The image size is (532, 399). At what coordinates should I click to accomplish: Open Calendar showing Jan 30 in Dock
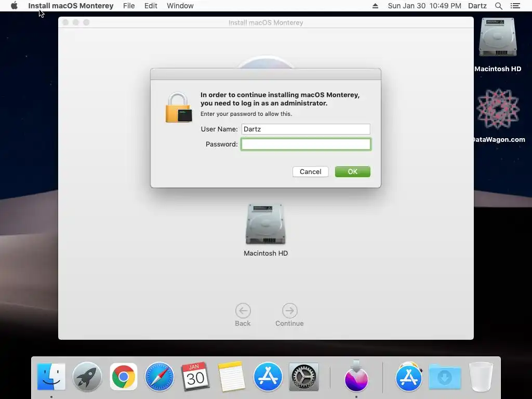[x=195, y=377]
